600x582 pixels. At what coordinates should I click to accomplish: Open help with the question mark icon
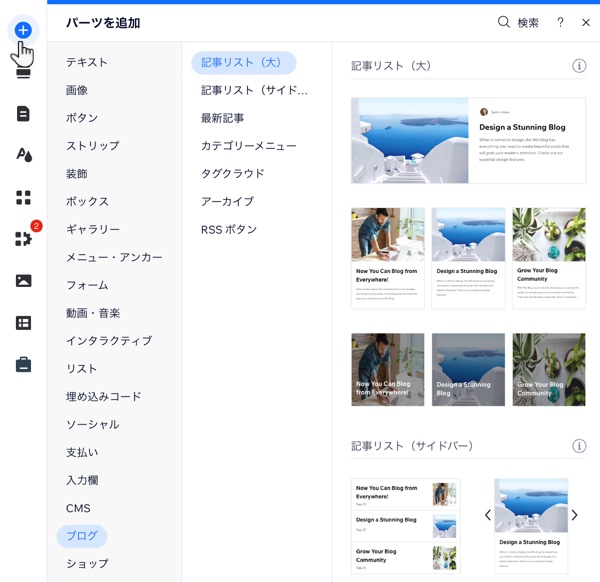point(560,22)
